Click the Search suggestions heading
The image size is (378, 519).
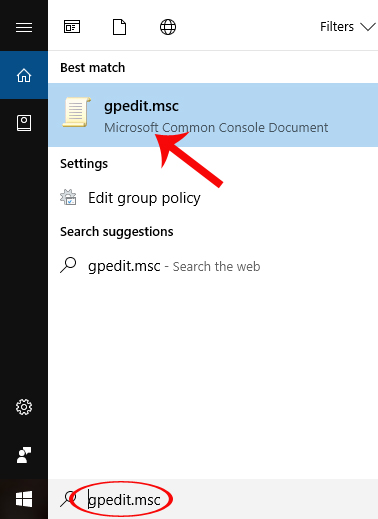point(117,232)
